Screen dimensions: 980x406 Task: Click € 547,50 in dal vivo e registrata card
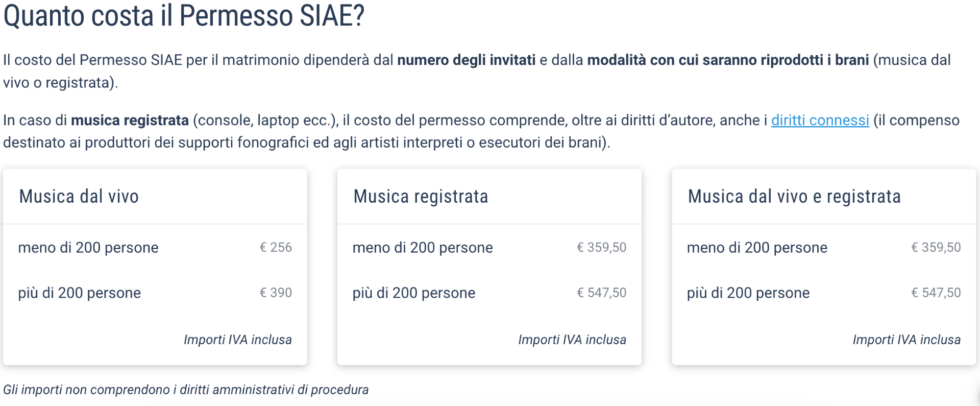(x=936, y=293)
